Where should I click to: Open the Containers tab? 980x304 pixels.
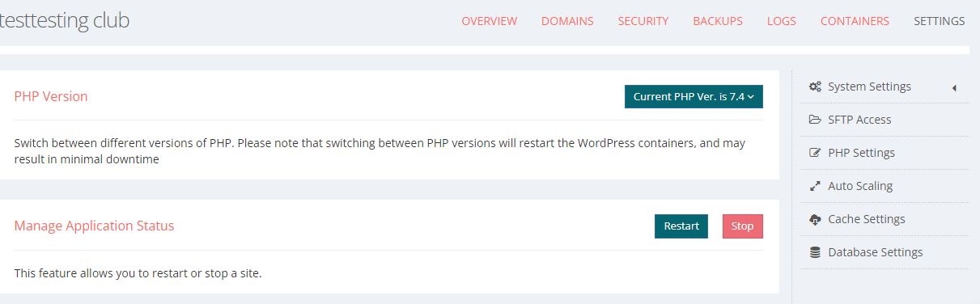855,21
